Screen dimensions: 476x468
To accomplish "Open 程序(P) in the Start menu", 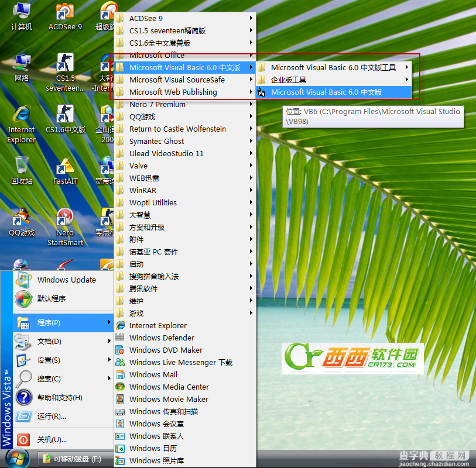I will [x=63, y=323].
